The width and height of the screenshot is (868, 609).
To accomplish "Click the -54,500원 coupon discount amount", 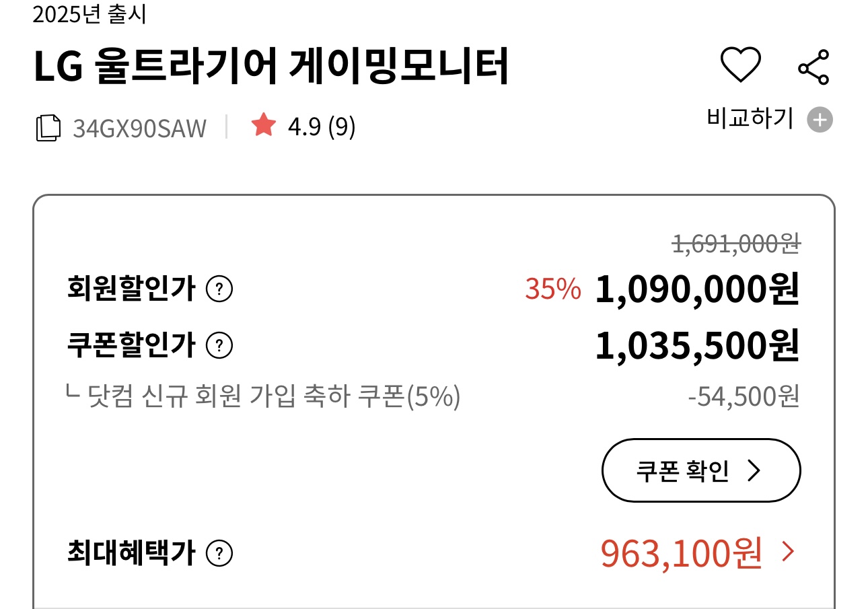I will [x=744, y=397].
